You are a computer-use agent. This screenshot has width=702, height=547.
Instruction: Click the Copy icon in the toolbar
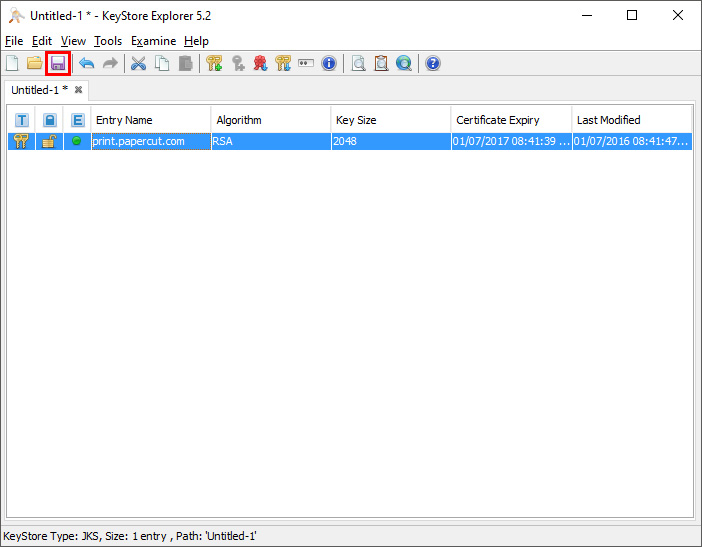point(162,63)
